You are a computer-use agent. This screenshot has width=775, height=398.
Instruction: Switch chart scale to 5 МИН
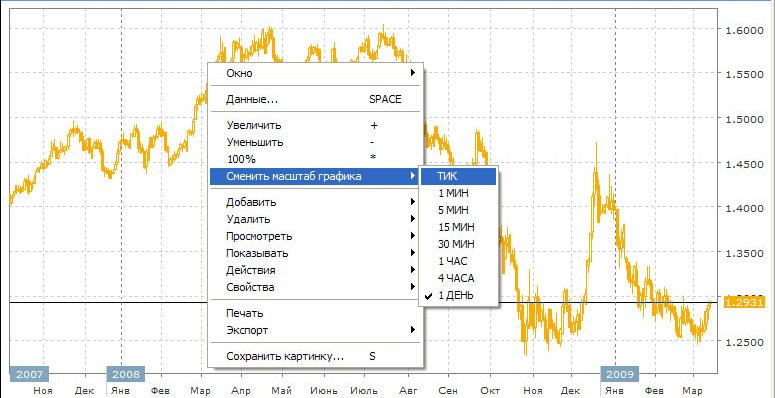coord(458,210)
